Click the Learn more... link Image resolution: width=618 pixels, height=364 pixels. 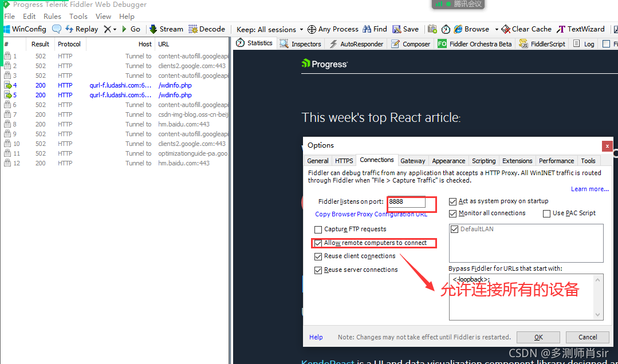pyautogui.click(x=589, y=189)
